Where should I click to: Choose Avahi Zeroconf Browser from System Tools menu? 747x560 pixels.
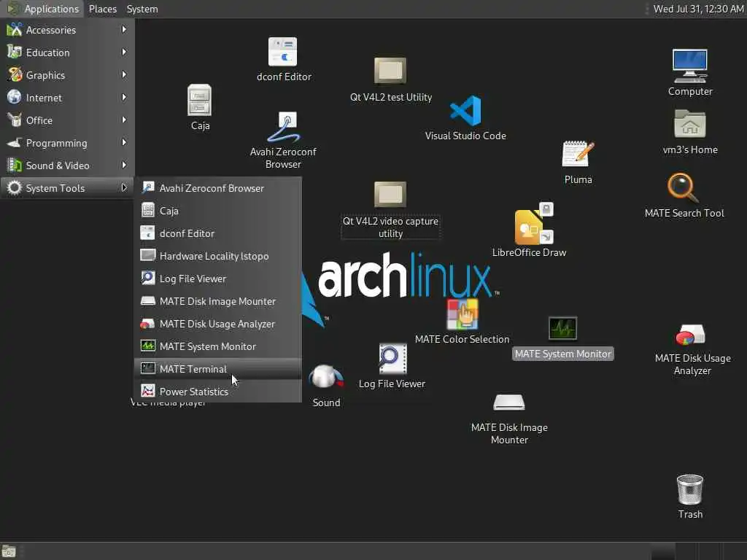pos(217,187)
